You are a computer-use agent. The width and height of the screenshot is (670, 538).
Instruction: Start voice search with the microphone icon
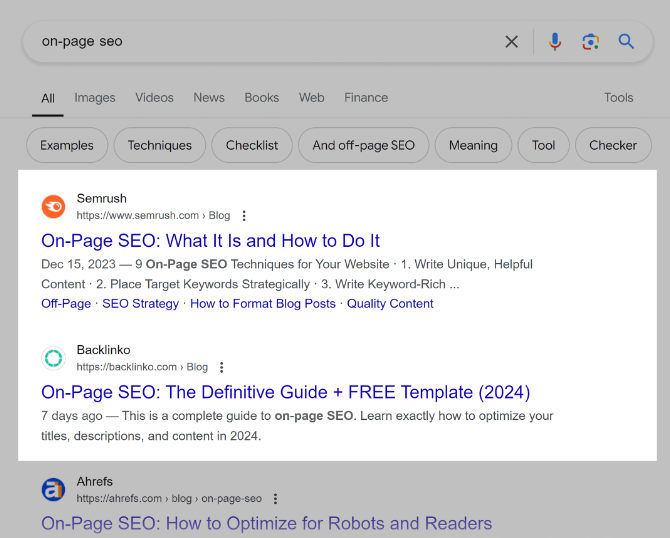click(x=555, y=41)
